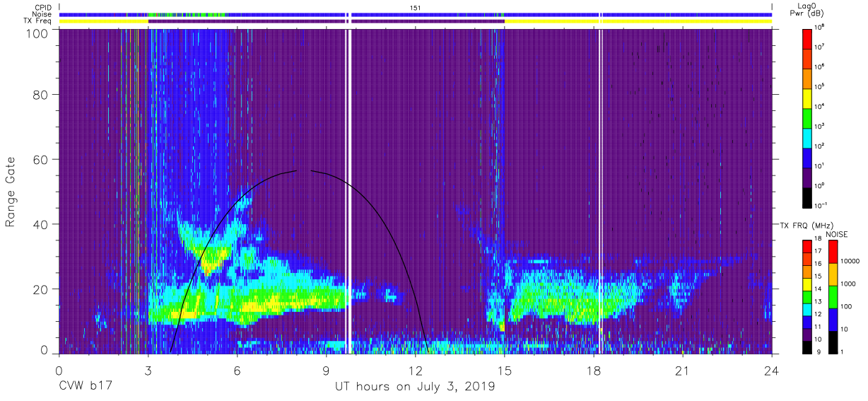The image size is (868, 401).
Task: Click the 'Range Gate' y-axis label
Action: pos(11,192)
